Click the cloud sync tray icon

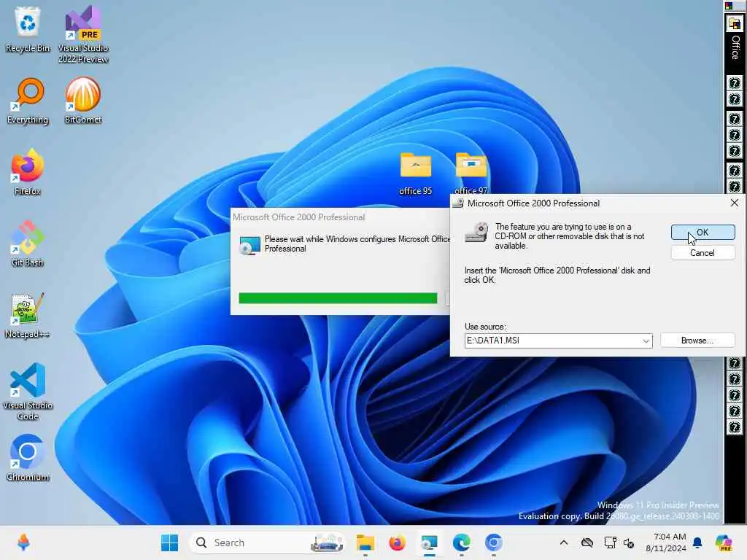pos(587,542)
